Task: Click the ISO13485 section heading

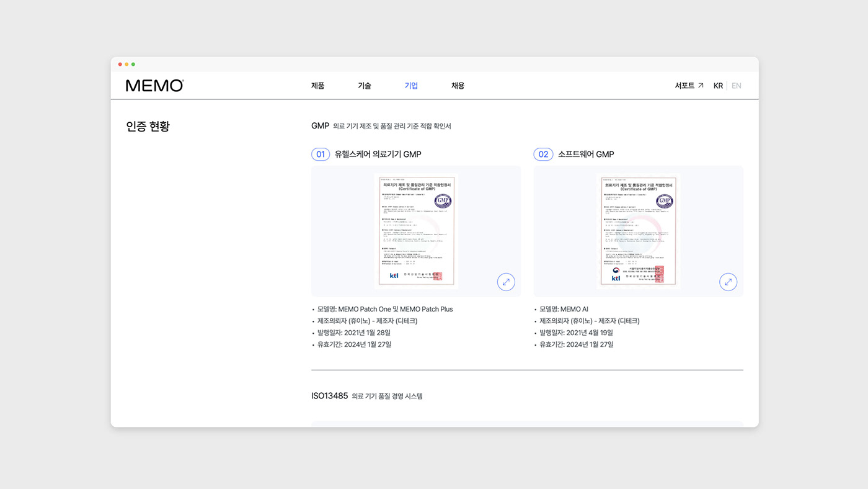Action: tap(329, 395)
